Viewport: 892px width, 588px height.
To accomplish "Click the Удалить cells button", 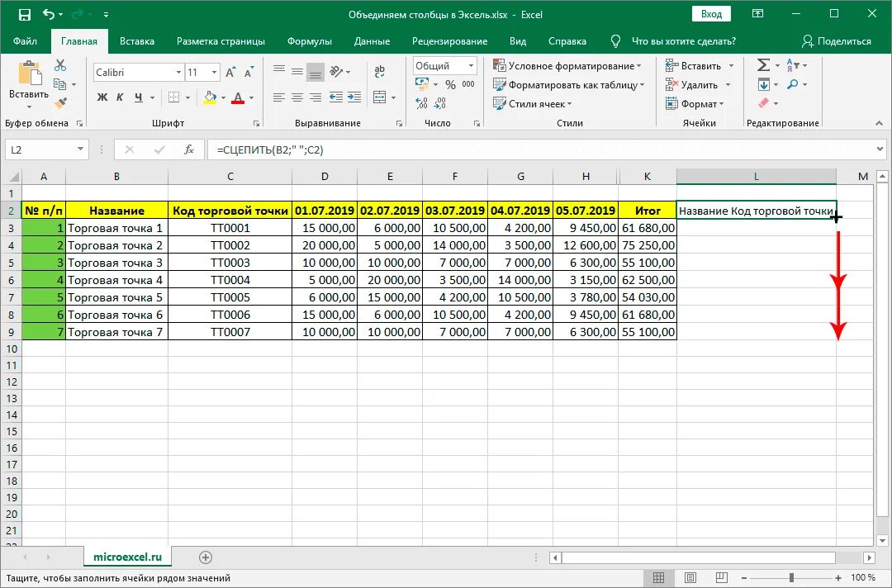I will coord(692,85).
